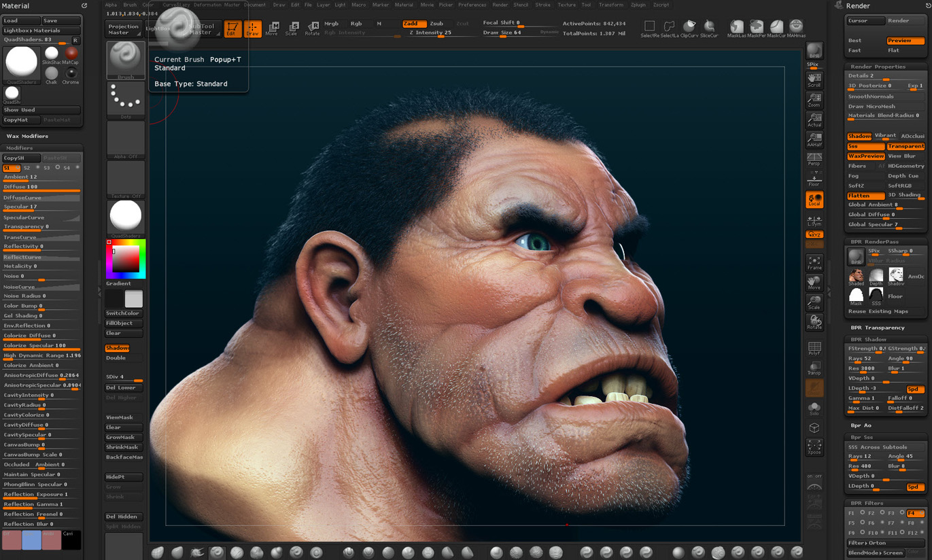Collapse the Bpr Sss section
Image resolution: width=932 pixels, height=560 pixels.
pyautogui.click(x=861, y=437)
